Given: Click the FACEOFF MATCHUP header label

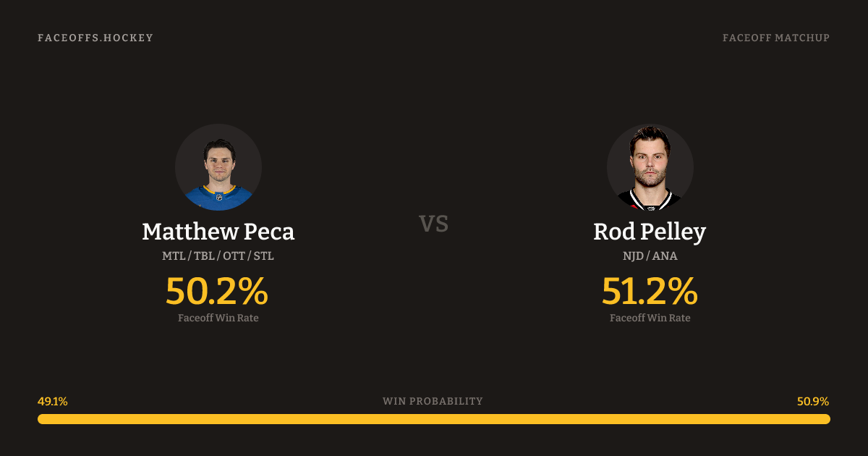Looking at the screenshot, I should [x=775, y=38].
